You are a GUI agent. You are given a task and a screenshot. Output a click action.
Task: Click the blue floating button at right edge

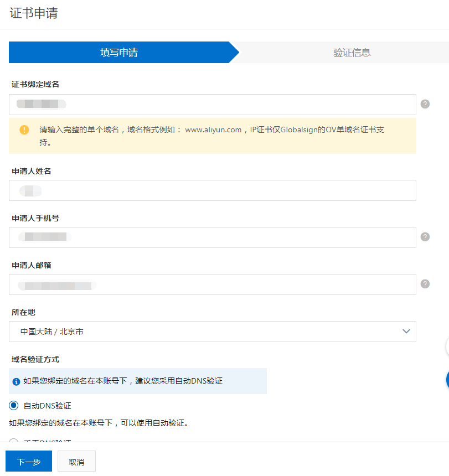pyautogui.click(x=447, y=379)
